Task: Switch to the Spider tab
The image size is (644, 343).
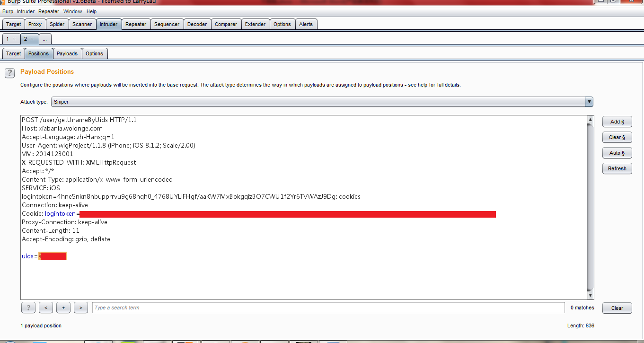Action: click(x=57, y=24)
